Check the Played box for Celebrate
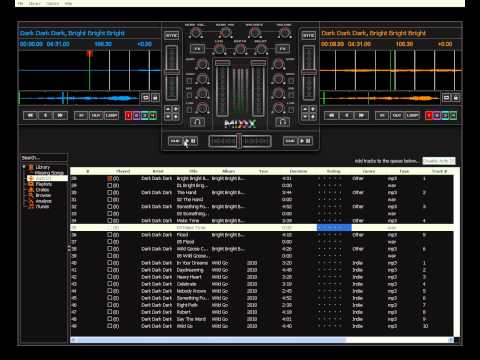This screenshot has height=360, width=480. pyautogui.click(x=109, y=284)
